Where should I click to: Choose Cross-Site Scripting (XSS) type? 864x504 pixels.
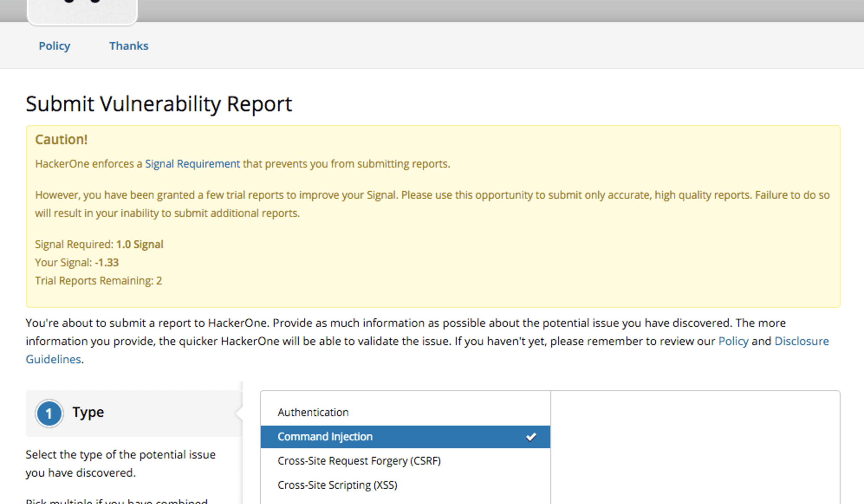337,485
